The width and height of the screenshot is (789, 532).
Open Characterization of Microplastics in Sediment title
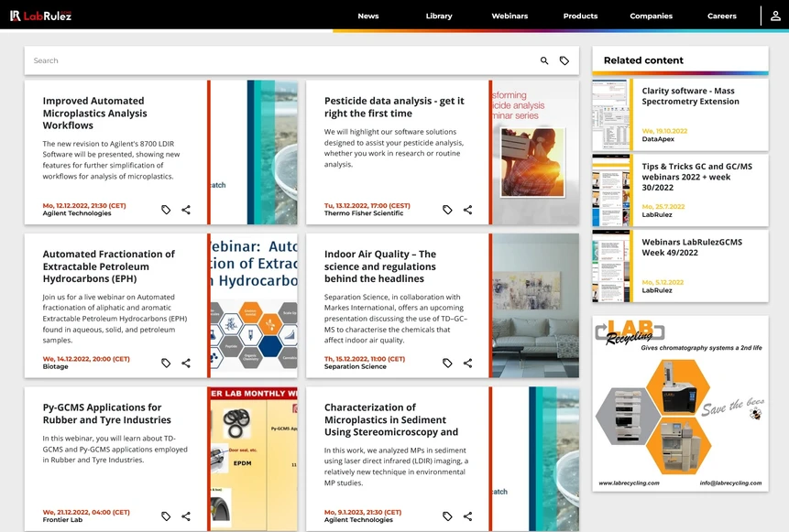point(391,419)
